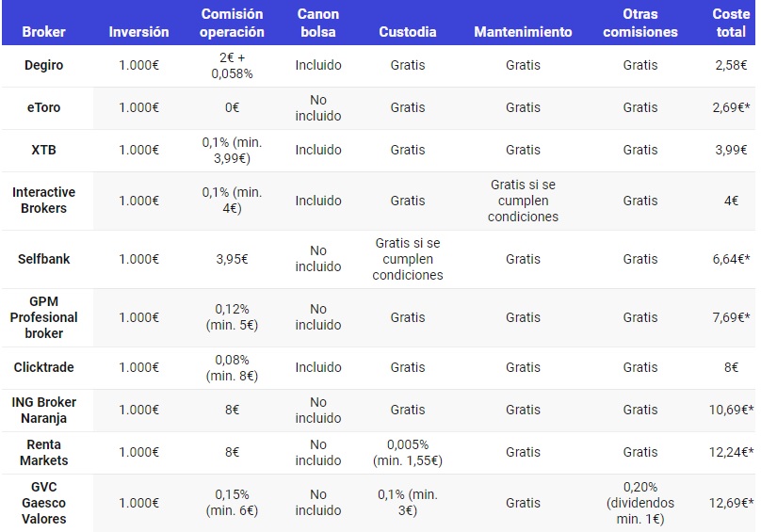Viewport: 761px width, 532px height.
Task: Click Selfbank's 3,95€ commission
Action: [x=232, y=259]
